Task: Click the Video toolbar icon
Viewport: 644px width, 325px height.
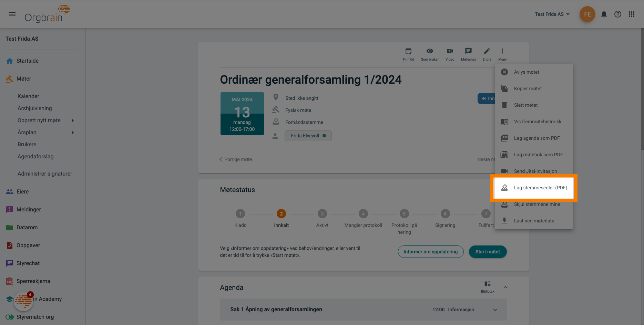Action: (x=450, y=54)
